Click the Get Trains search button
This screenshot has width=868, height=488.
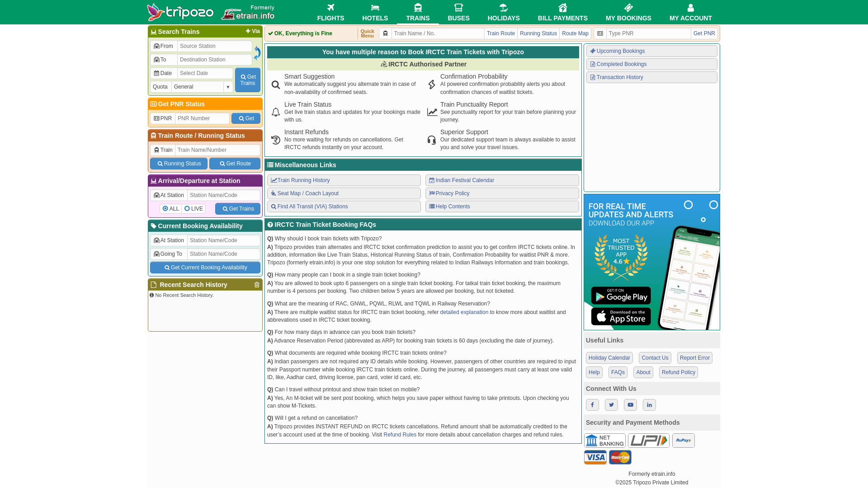[248, 80]
